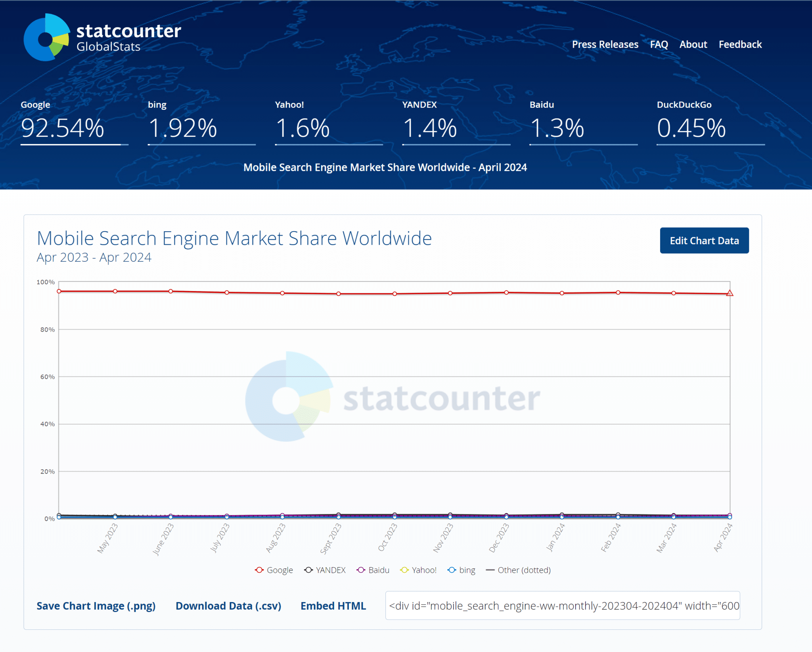Viewport: 812px width, 652px height.
Task: Toggle Baidu series in chart legend
Action: pos(373,570)
